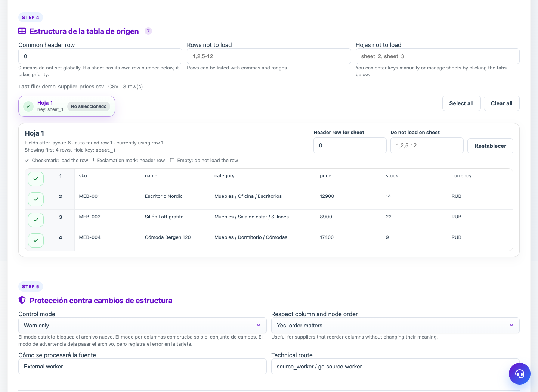Click the shield icon beside Protección heading
Image resolution: width=538 pixels, height=392 pixels.
22,300
